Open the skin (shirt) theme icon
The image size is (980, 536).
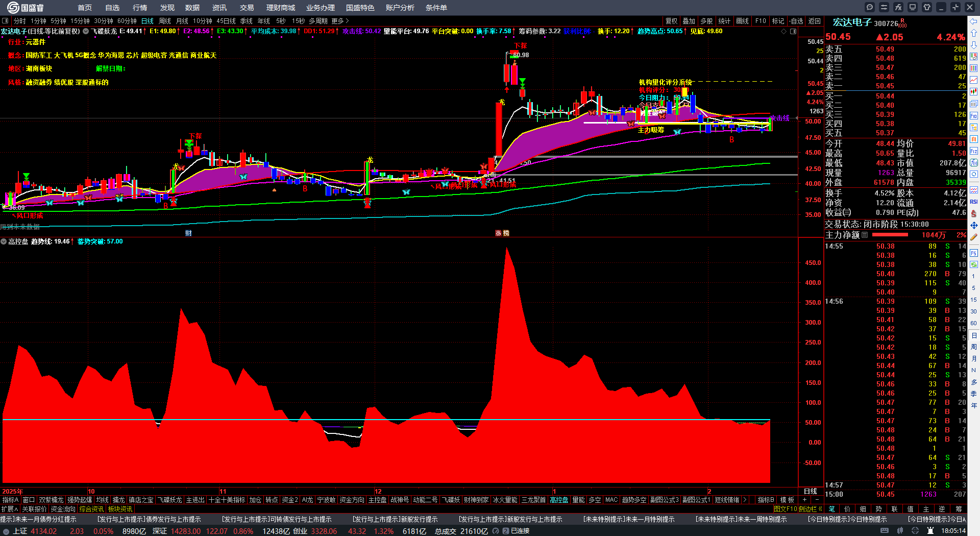click(927, 7)
